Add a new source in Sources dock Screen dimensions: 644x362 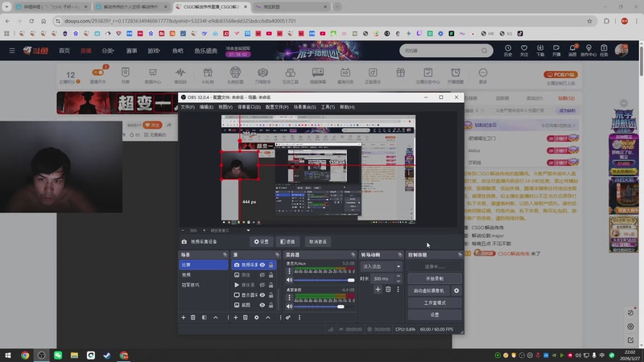236,317
